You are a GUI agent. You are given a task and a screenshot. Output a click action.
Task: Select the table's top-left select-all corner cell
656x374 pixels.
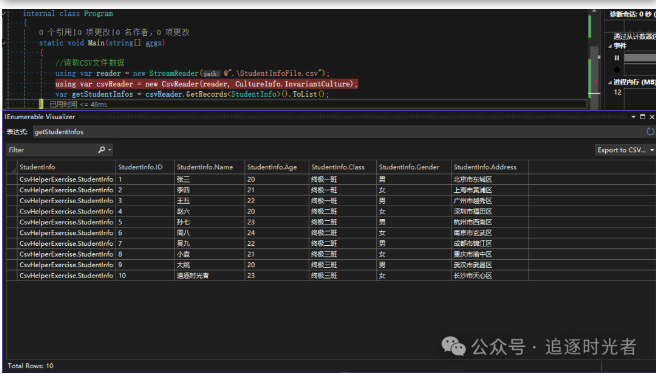12,167
